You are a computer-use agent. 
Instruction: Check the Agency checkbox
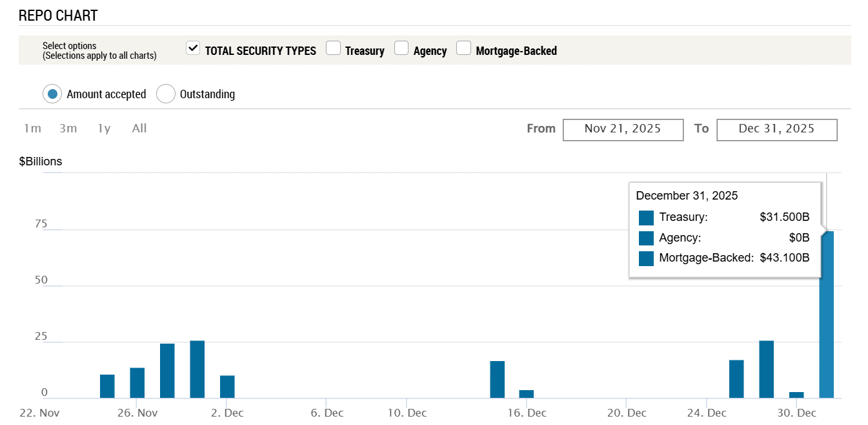point(401,48)
